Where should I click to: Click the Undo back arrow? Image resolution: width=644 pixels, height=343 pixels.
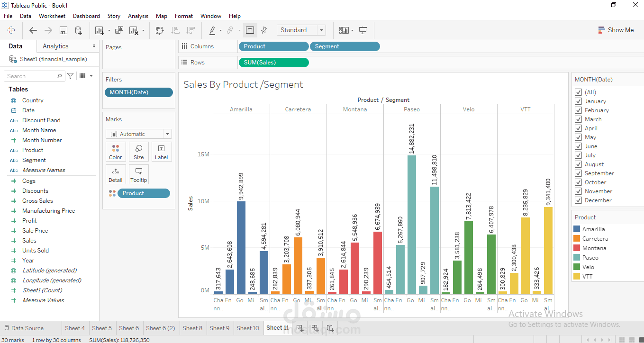pos(33,30)
